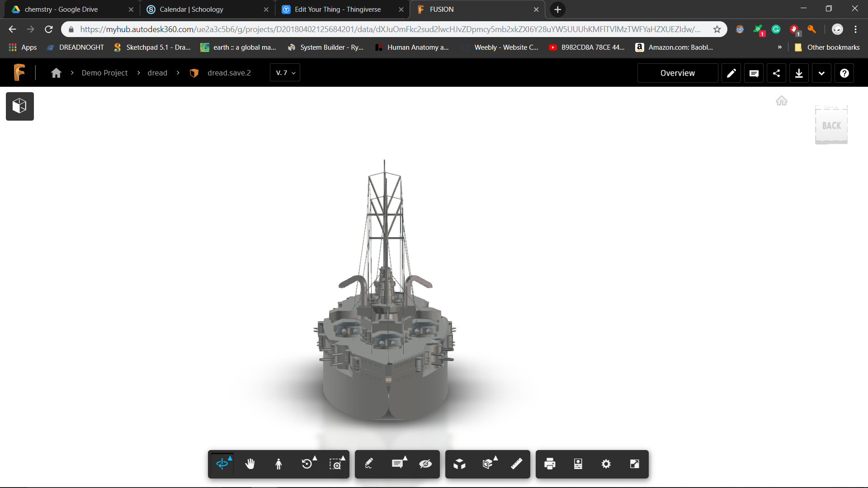Open the comments panel header button
The image size is (868, 488).
pyautogui.click(x=754, y=73)
